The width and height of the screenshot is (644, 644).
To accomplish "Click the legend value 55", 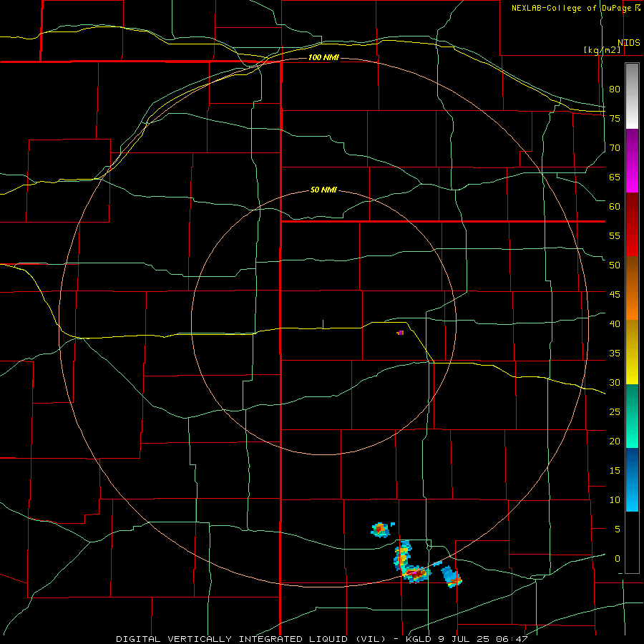I will [615, 235].
